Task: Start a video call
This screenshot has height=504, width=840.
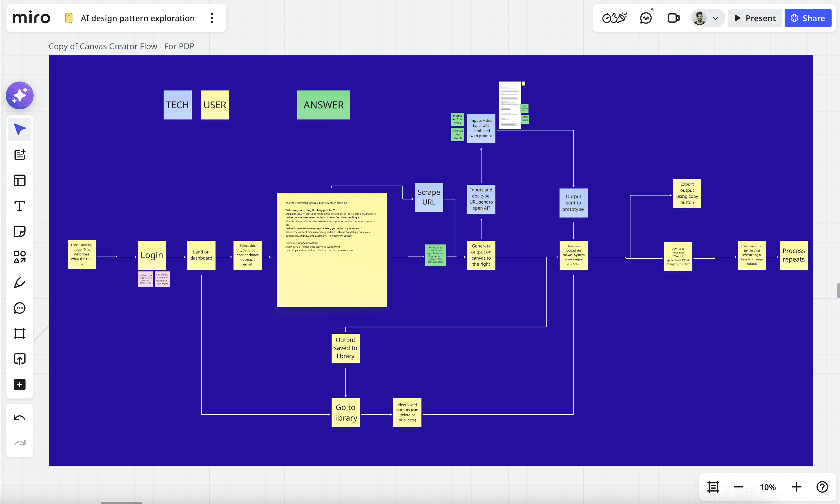Action: 673,18
